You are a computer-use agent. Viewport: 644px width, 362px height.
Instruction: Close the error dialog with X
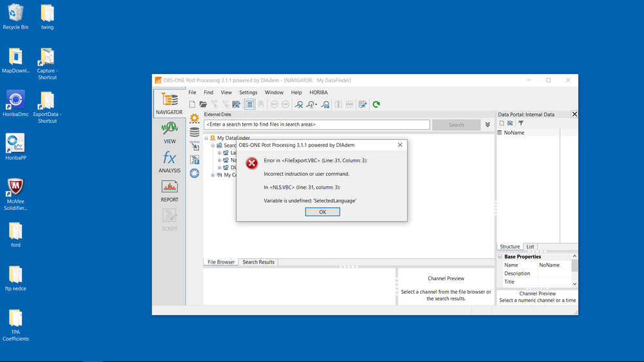point(400,145)
